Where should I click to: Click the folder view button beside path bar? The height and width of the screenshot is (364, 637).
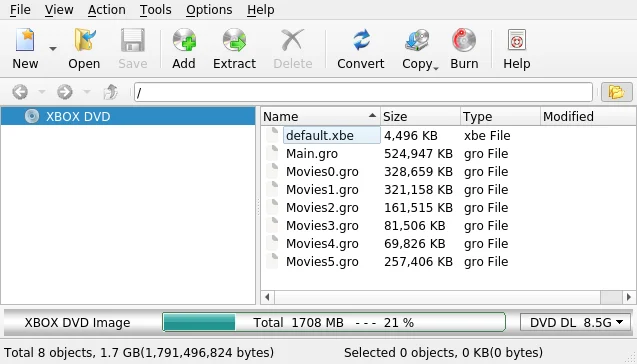(617, 92)
